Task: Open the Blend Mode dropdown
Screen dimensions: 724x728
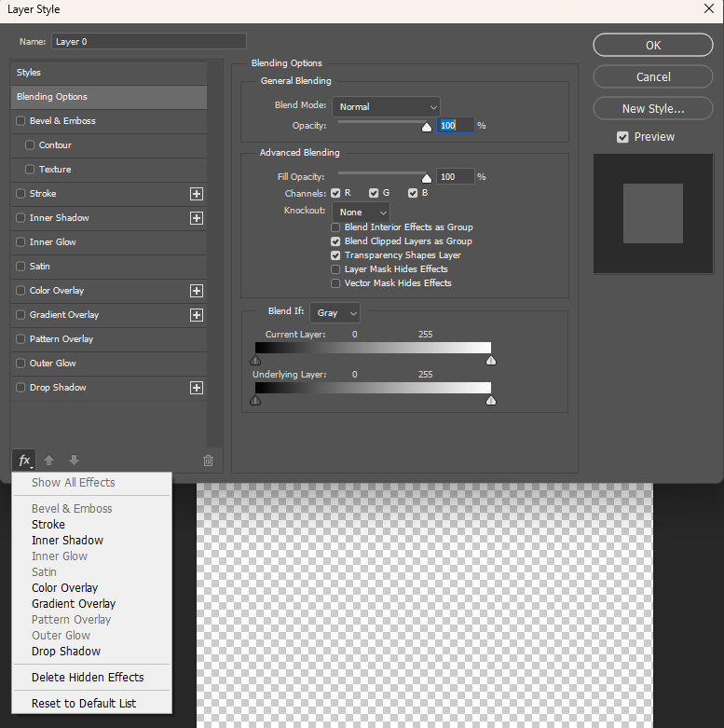Action: click(x=386, y=107)
